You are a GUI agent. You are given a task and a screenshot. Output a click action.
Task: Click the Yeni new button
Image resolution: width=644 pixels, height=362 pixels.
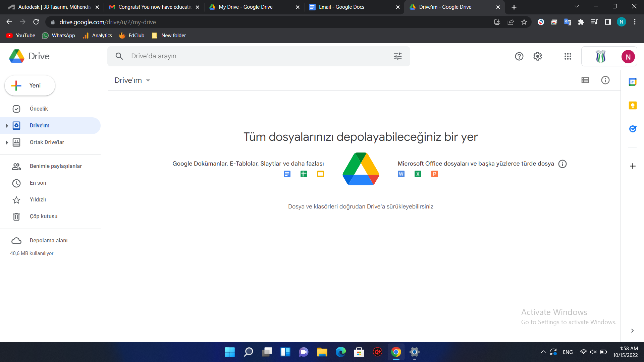point(30,85)
